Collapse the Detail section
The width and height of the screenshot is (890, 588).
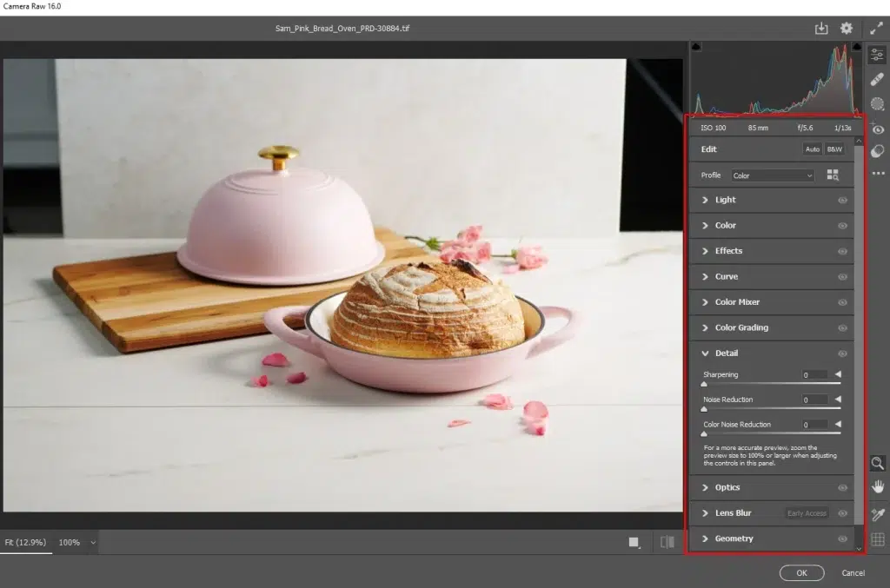pyautogui.click(x=706, y=353)
